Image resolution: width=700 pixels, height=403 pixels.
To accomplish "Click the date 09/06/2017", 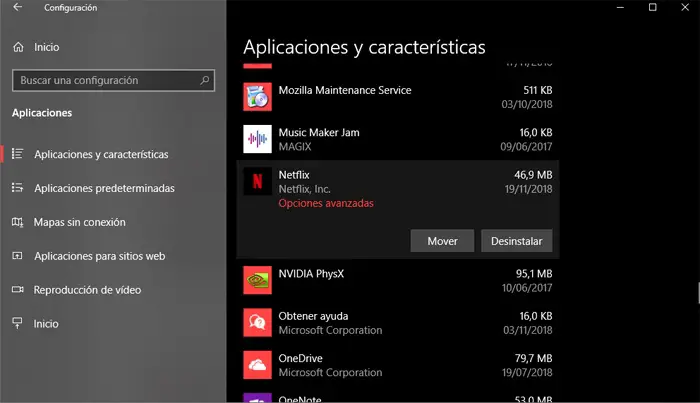I will 526,147.
